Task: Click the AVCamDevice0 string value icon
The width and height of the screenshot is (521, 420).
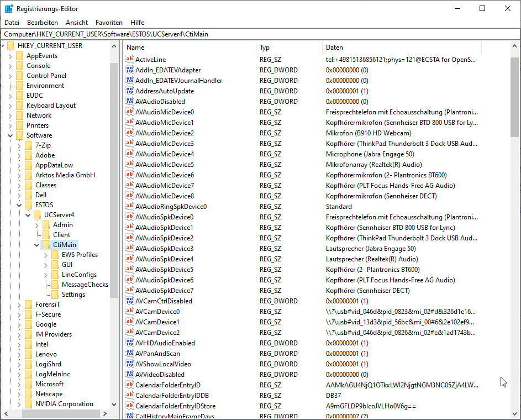Action: [130, 312]
